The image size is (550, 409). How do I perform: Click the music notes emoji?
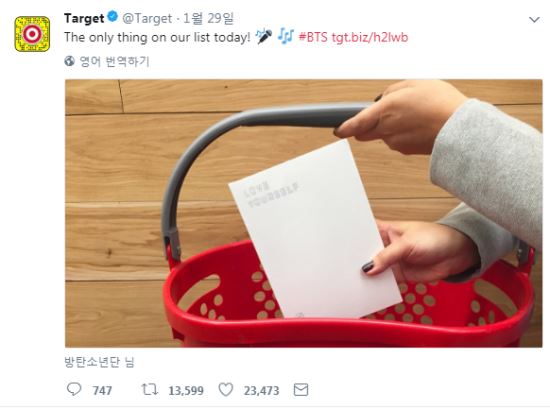click(286, 36)
